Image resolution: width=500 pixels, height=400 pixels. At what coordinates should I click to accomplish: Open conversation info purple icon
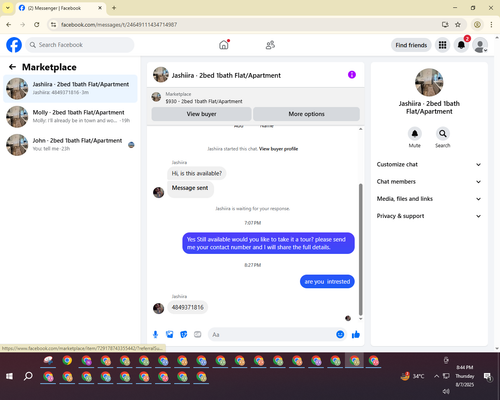[352, 75]
